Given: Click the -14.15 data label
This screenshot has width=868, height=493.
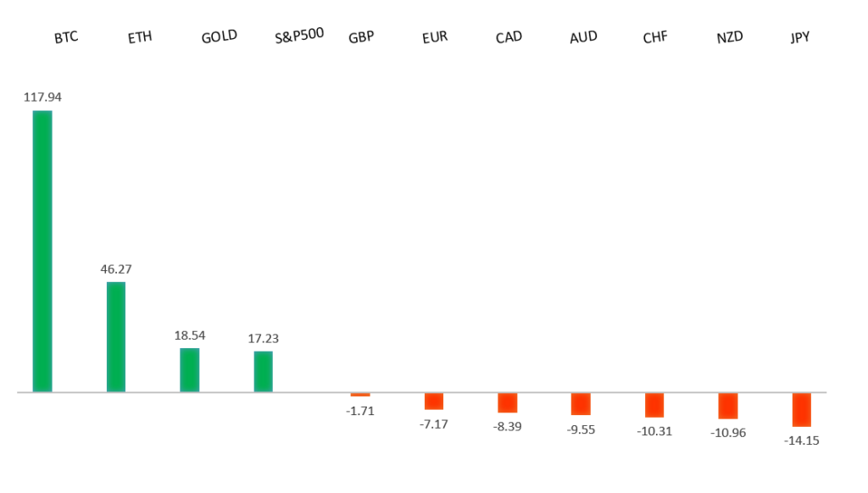Looking at the screenshot, I should pyautogui.click(x=802, y=440).
